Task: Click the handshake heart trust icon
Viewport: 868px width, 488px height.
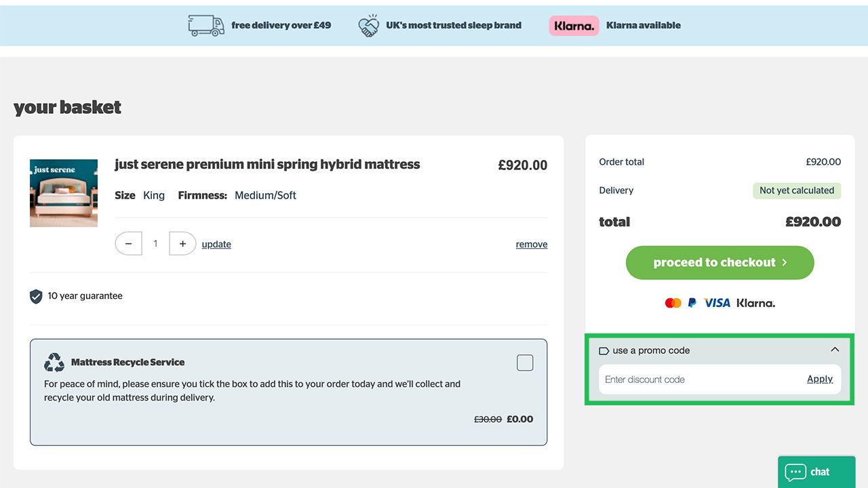Action: click(x=368, y=26)
